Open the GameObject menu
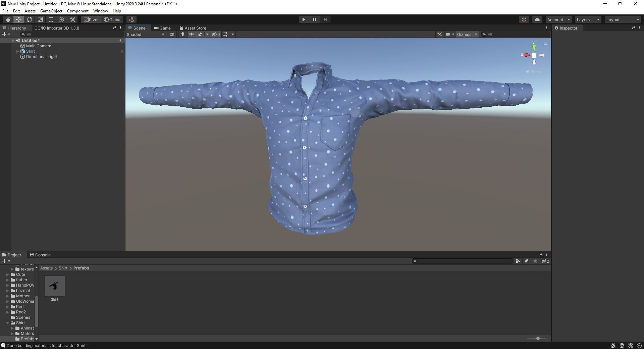644x349 pixels. [x=51, y=11]
